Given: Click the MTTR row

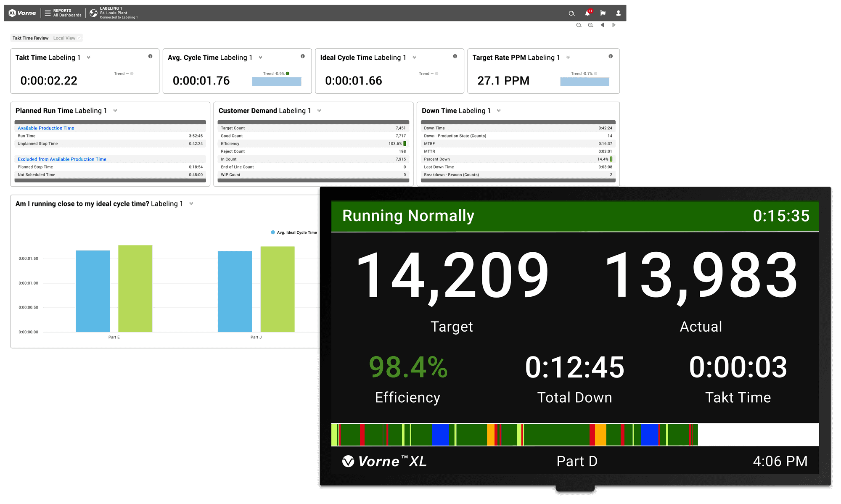Looking at the screenshot, I should click(518, 152).
